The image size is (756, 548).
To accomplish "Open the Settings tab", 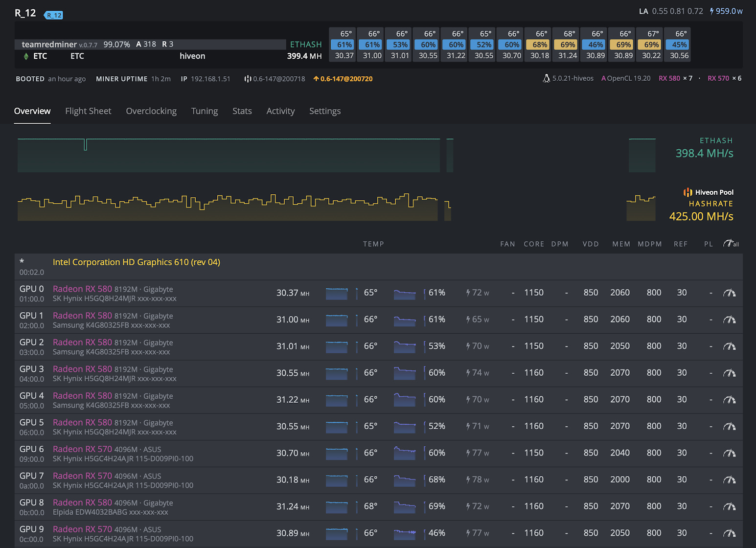I will coord(325,111).
